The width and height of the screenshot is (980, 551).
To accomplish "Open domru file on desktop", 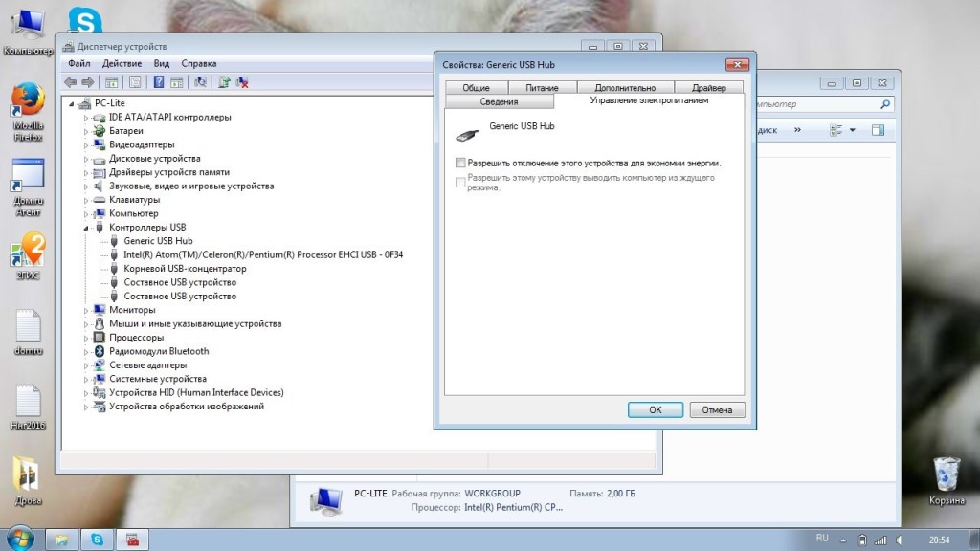I will (x=28, y=332).
